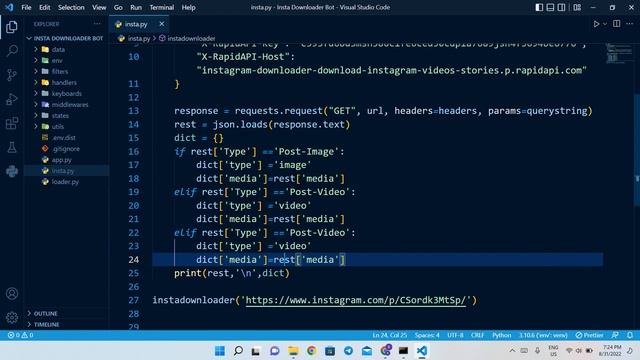Click insta.py breadcrumb
This screenshot has width=640, height=360.
click(134, 38)
